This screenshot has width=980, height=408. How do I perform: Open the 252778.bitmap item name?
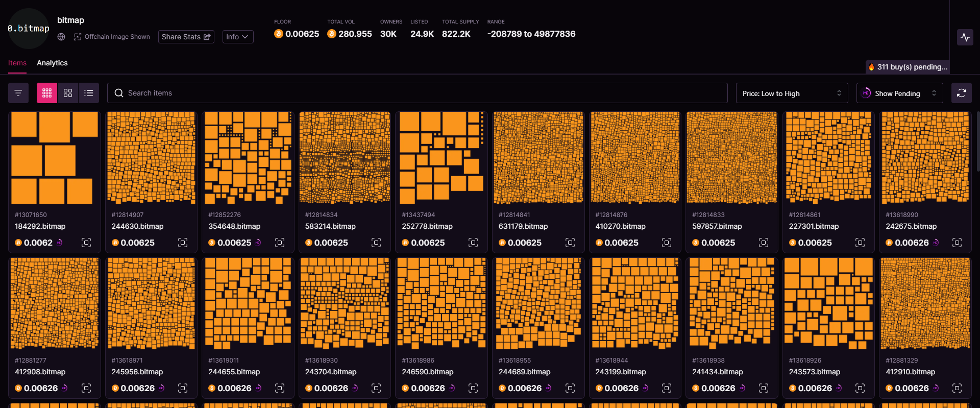[427, 226]
